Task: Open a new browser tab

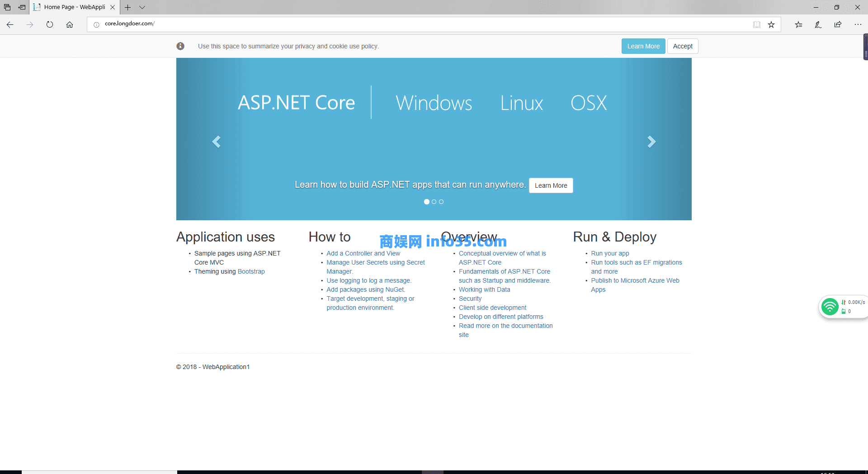Action: click(128, 7)
